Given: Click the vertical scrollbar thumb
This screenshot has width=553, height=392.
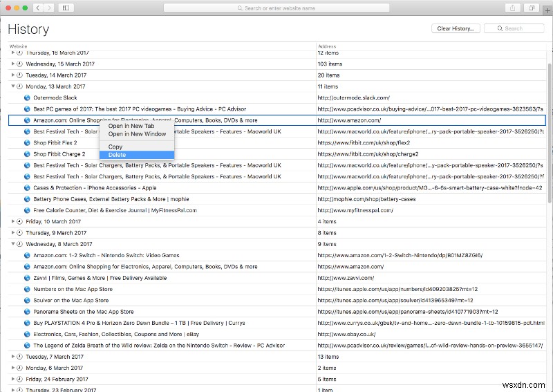Looking at the screenshot, I should (x=550, y=133).
